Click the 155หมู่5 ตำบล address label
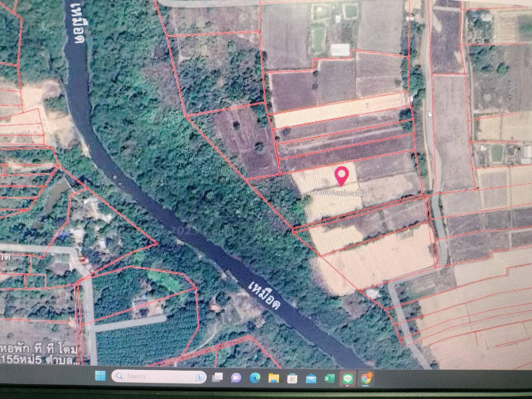This screenshot has height=399, width=532. point(40,359)
